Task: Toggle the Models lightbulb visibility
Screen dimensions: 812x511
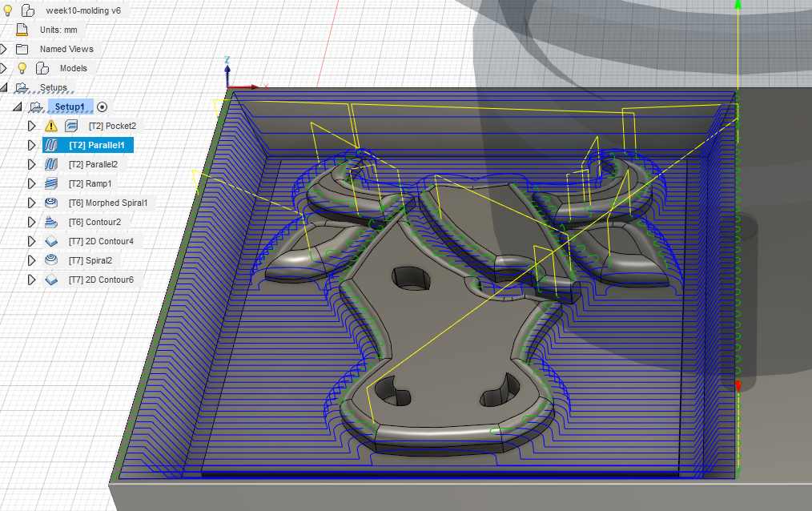Action: tap(22, 68)
